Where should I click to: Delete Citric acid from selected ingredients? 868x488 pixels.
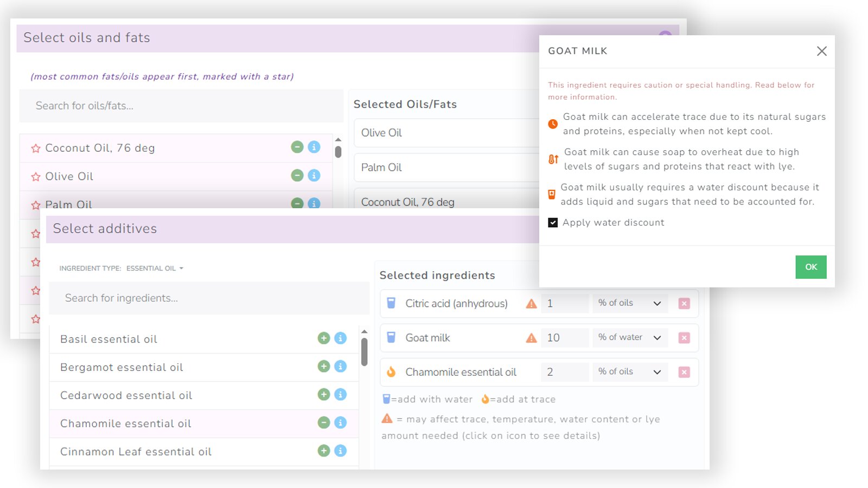pos(684,304)
